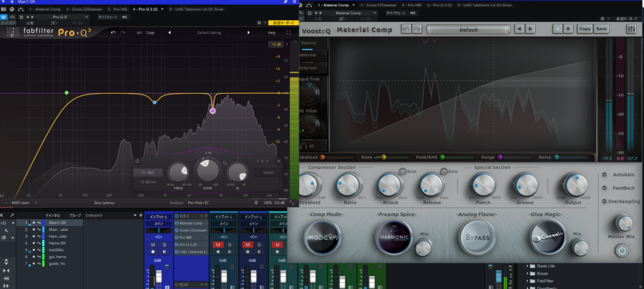Screen dimensions: 644x289
Task: Click the Modern Comp Mode button
Action: 321,238
